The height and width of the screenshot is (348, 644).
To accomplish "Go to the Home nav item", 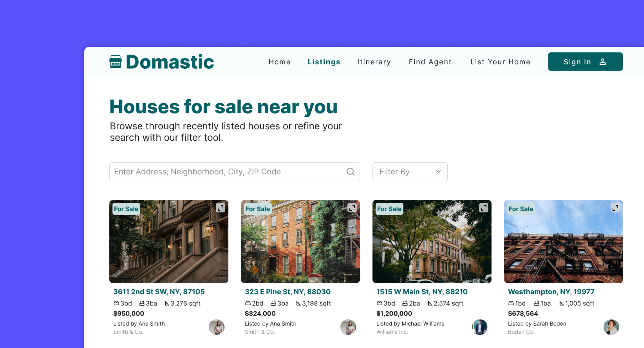I will tap(279, 62).
